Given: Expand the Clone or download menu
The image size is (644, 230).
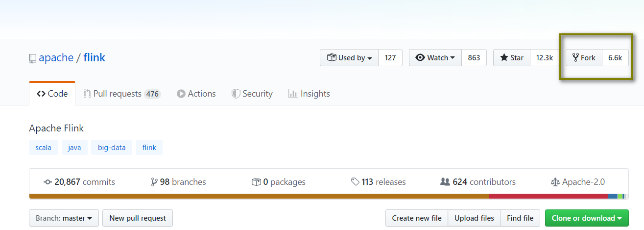Looking at the screenshot, I should coord(587,218).
